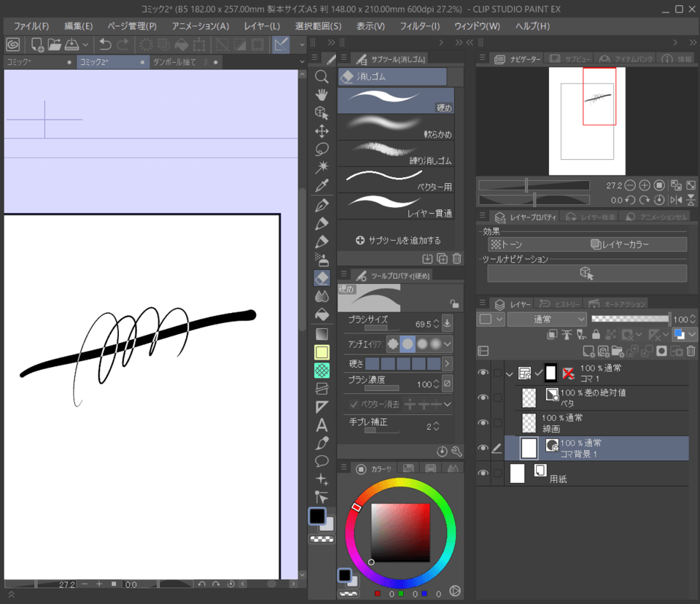Click the CLIP STUDIO launcher icon
The height and width of the screenshot is (604, 700).
[x=13, y=44]
